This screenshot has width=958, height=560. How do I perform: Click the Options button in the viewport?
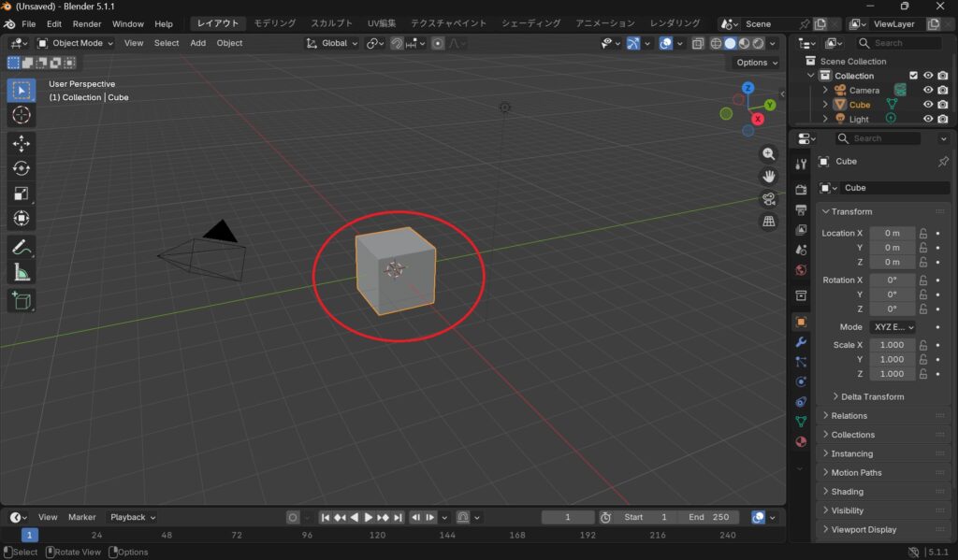pos(756,63)
